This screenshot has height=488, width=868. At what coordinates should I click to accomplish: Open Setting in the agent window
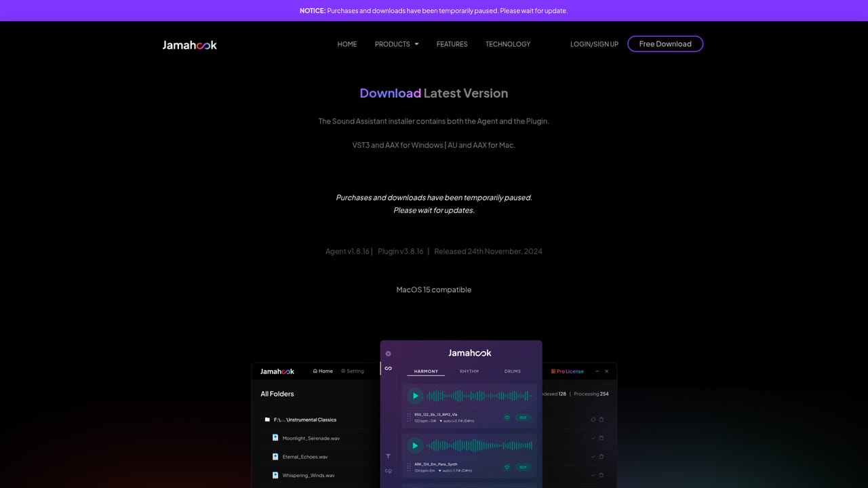[x=353, y=371]
